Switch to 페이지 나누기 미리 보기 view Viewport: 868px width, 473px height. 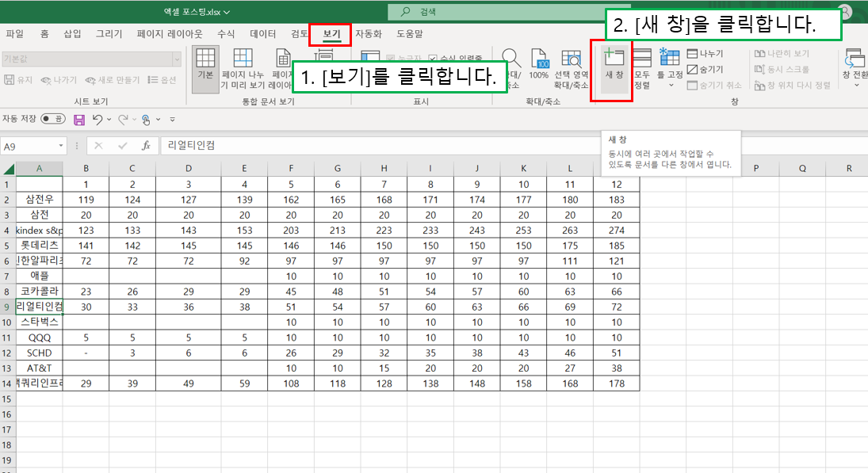[x=243, y=69]
